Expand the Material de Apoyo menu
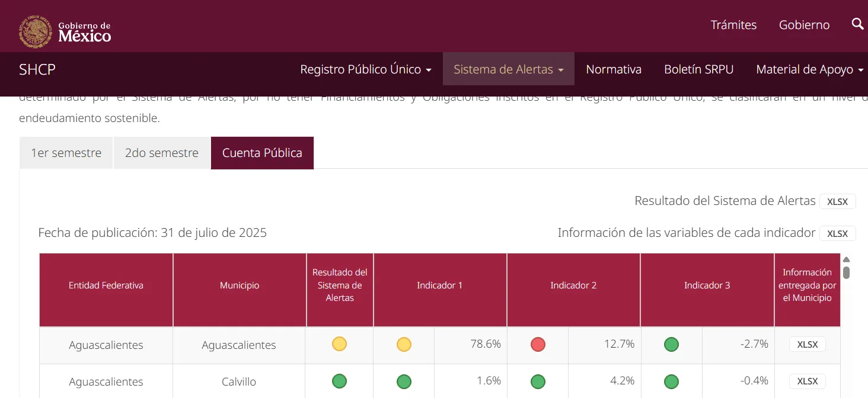The width and height of the screenshot is (868, 398). [809, 69]
